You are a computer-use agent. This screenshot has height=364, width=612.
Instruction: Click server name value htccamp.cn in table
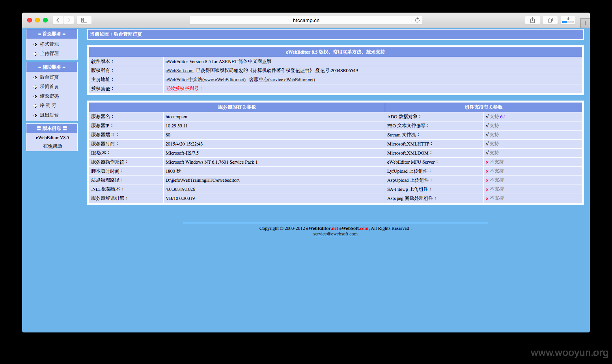(176, 117)
